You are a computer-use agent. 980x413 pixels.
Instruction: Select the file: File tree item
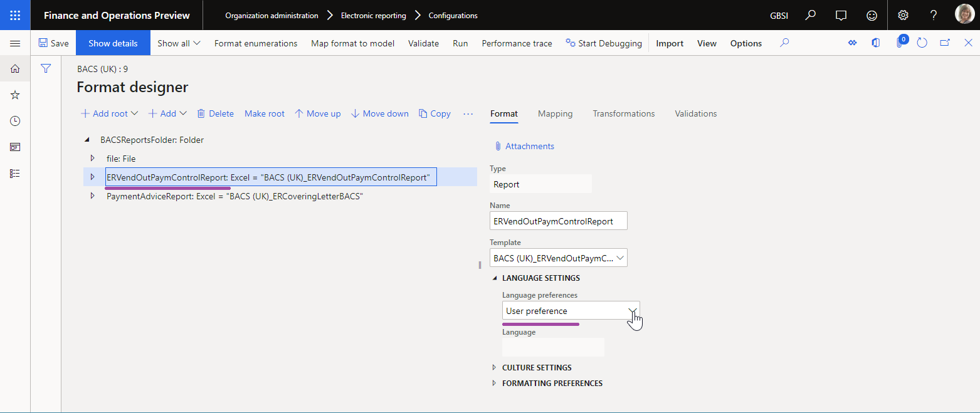click(121, 159)
